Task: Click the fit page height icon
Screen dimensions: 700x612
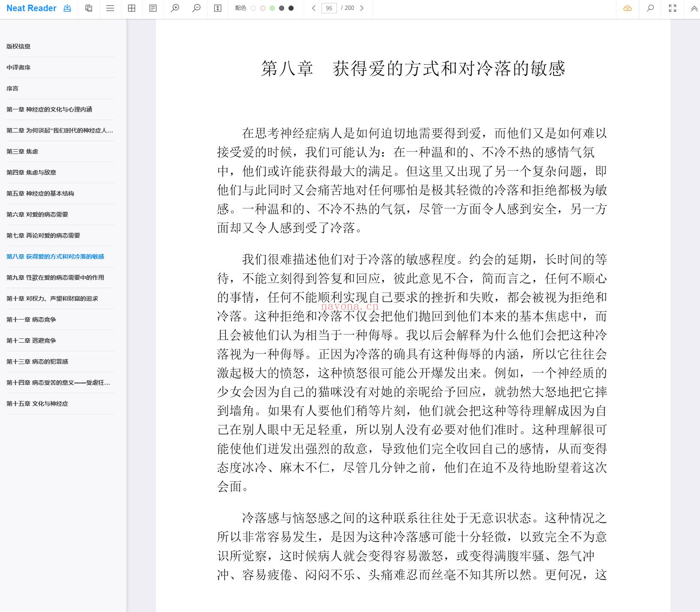Action: pos(218,8)
